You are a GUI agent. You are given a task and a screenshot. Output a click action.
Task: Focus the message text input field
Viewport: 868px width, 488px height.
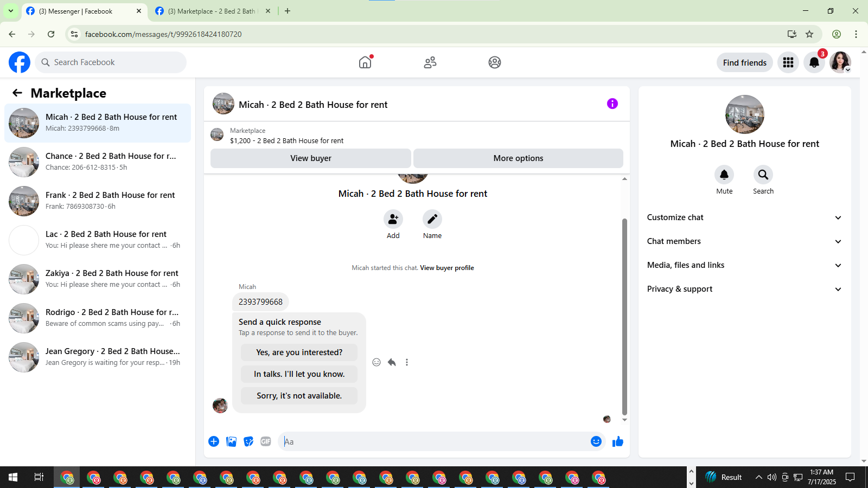434,441
